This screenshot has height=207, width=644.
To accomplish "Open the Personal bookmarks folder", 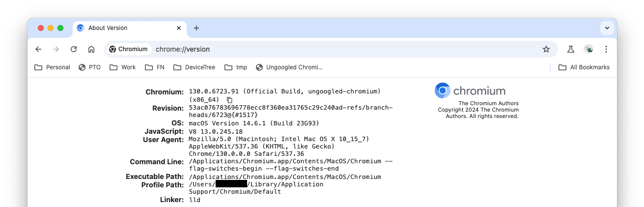I will tap(52, 67).
